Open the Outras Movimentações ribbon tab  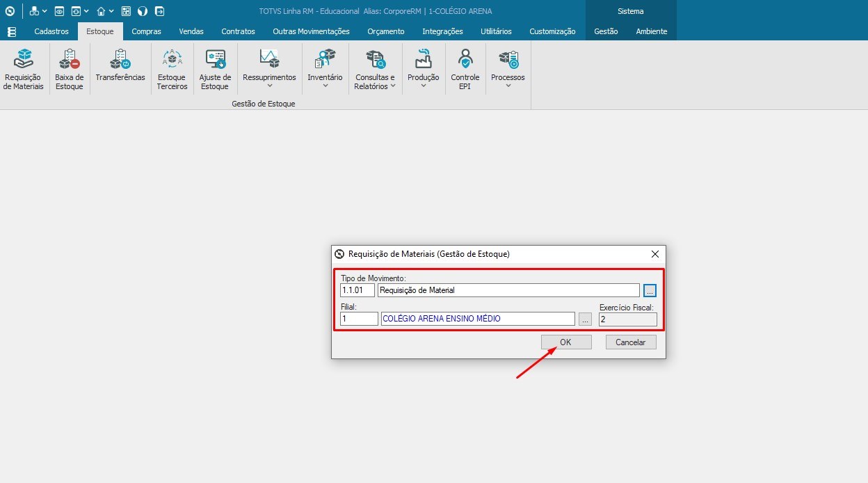point(311,31)
